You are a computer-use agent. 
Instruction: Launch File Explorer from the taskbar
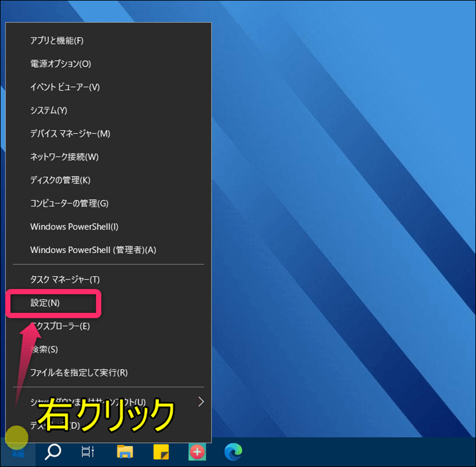point(124,452)
